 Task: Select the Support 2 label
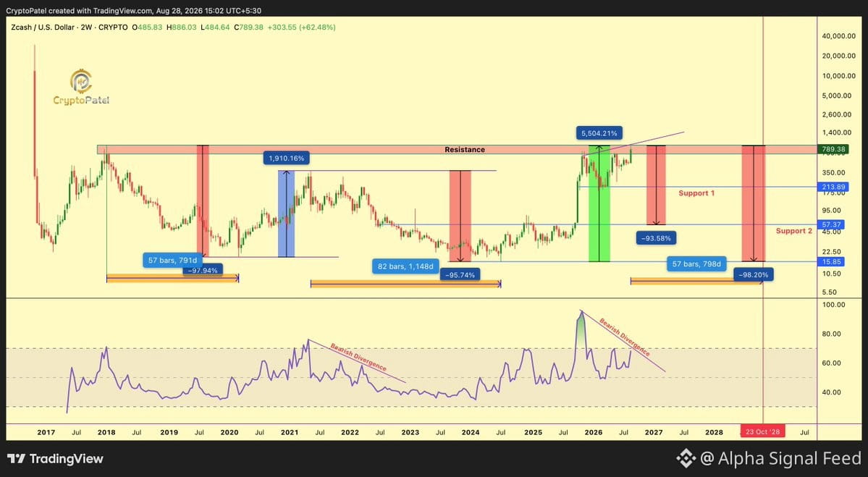794,231
